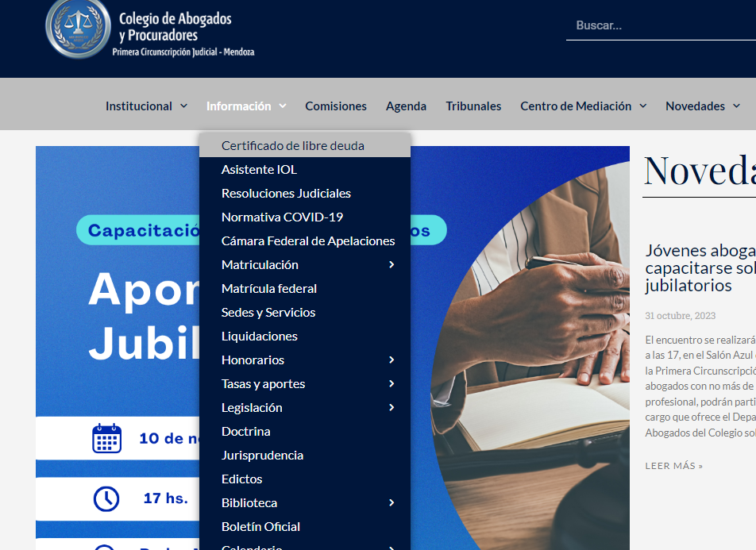This screenshot has width=756, height=550.
Task: Open the Agenda page
Action: click(406, 106)
